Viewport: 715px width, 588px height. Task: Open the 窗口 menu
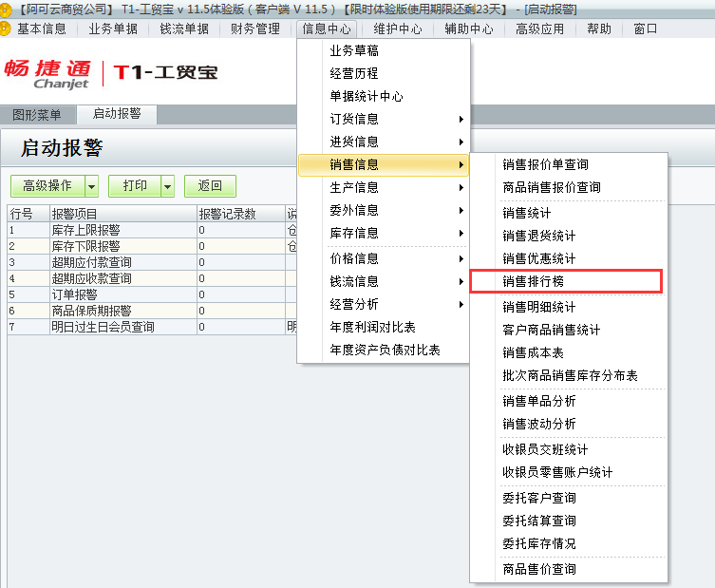tap(646, 29)
